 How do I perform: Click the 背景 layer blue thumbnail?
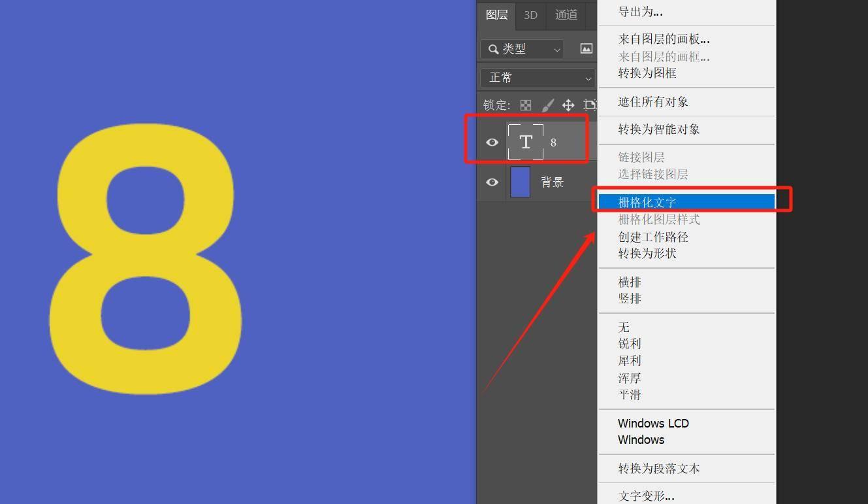point(520,182)
